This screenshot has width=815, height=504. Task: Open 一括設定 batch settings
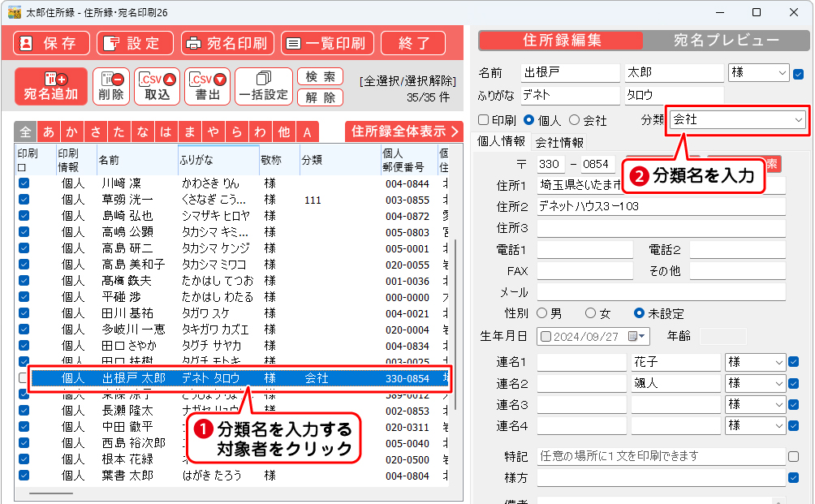point(262,86)
